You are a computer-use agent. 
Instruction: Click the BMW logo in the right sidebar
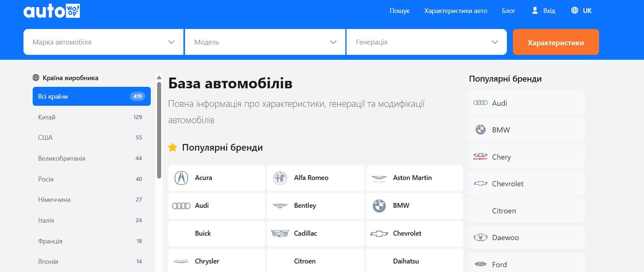click(x=481, y=130)
